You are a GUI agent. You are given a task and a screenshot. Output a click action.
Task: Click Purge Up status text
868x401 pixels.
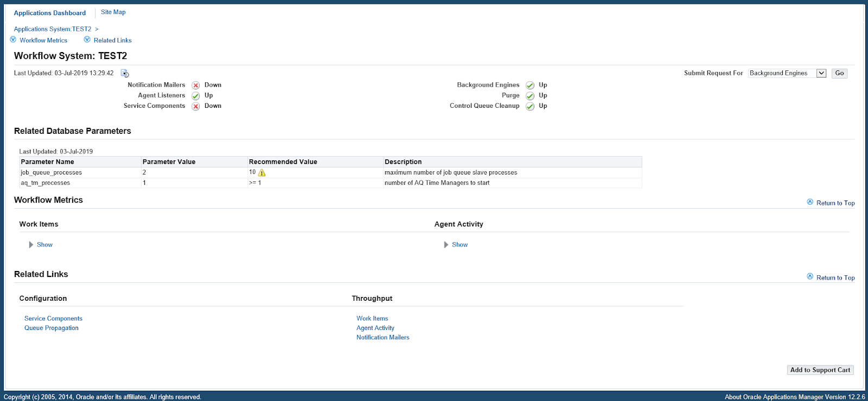coord(542,95)
